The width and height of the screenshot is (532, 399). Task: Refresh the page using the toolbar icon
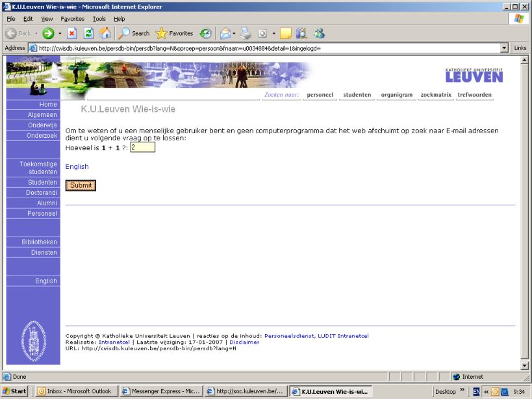pyautogui.click(x=89, y=33)
